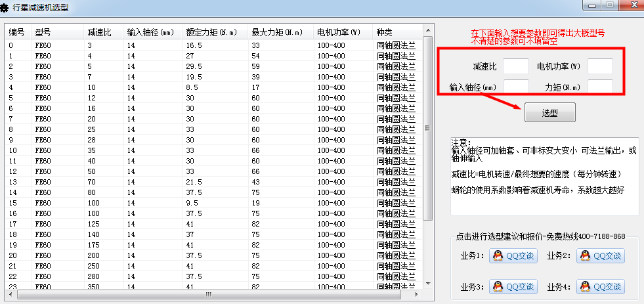Open 业务4 QQ交谈 chat button

(x=601, y=286)
